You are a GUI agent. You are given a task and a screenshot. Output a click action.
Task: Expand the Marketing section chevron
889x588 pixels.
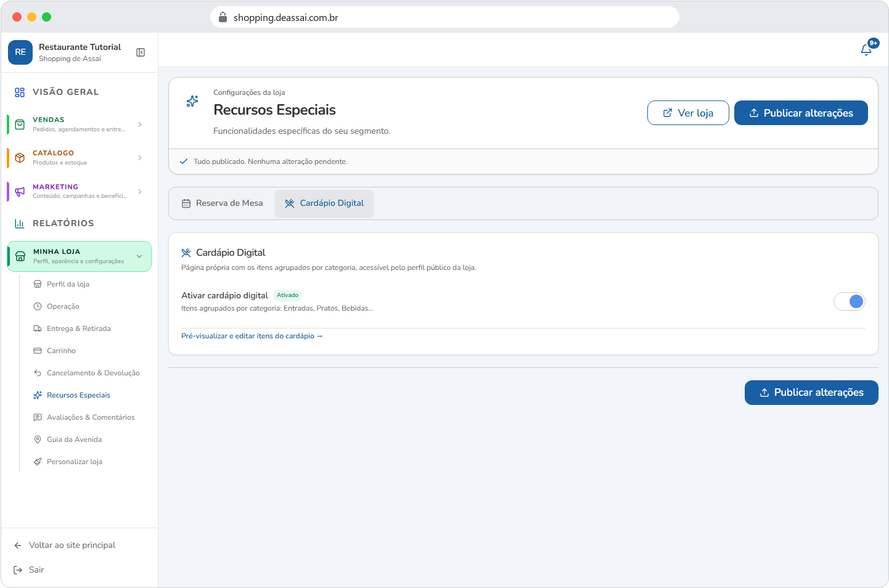point(140,192)
